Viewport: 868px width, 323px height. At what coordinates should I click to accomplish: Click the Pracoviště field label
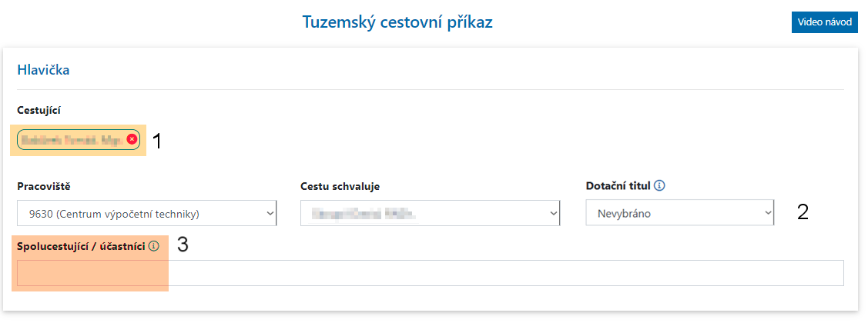[42, 185]
